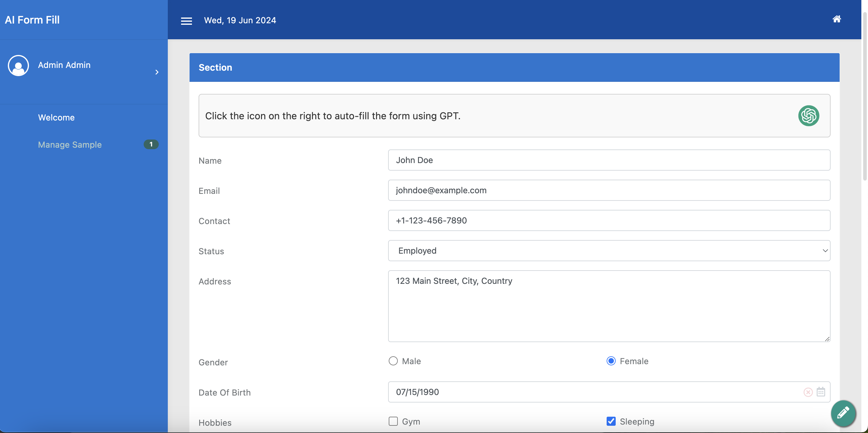
Task: Click the page vertical scrollbar
Action: click(x=864, y=95)
